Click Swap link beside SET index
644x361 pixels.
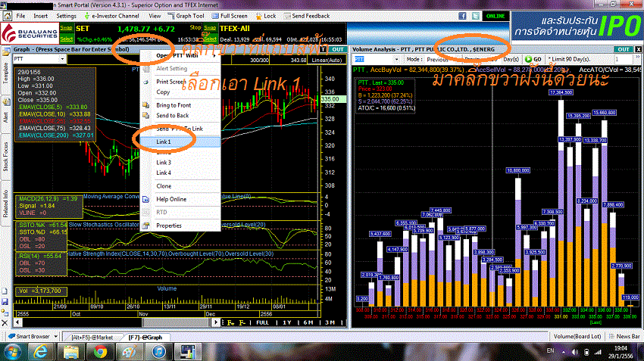66,28
